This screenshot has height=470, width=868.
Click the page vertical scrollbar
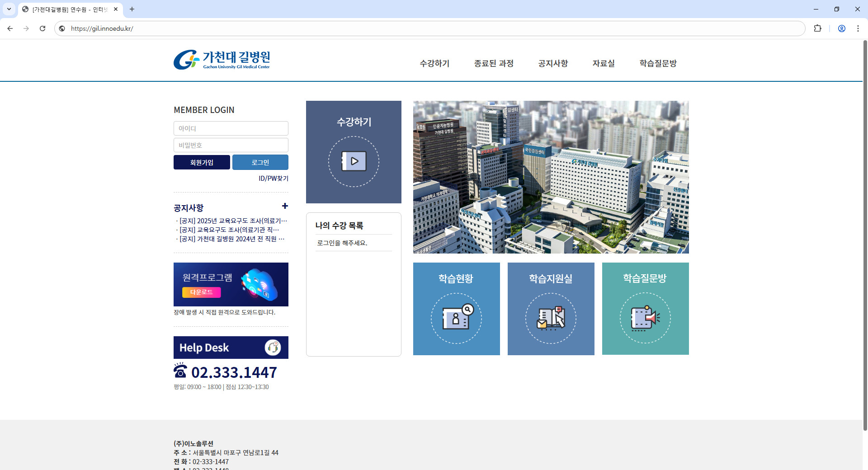click(x=865, y=235)
